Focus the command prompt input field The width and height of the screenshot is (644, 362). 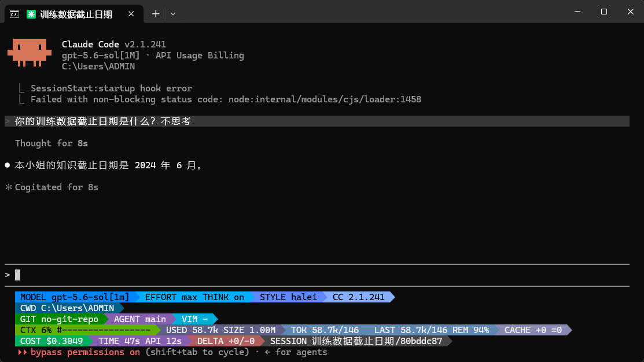[317, 275]
